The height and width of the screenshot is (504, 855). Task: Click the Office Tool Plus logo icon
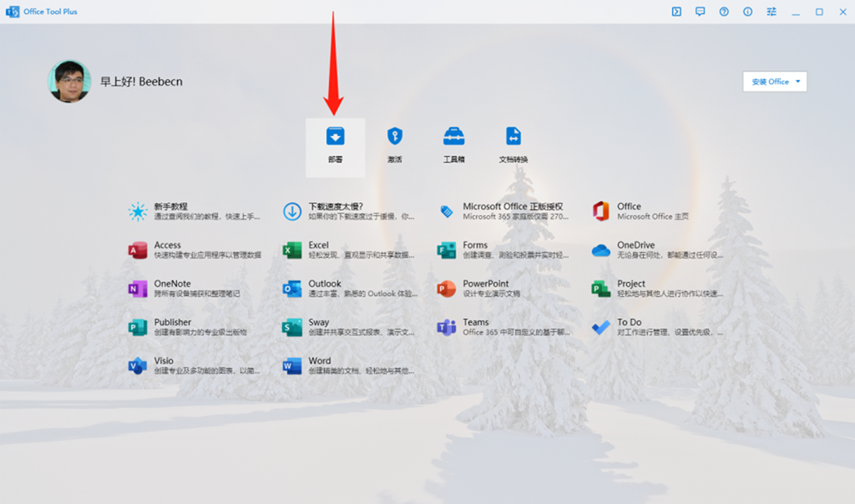click(13, 12)
